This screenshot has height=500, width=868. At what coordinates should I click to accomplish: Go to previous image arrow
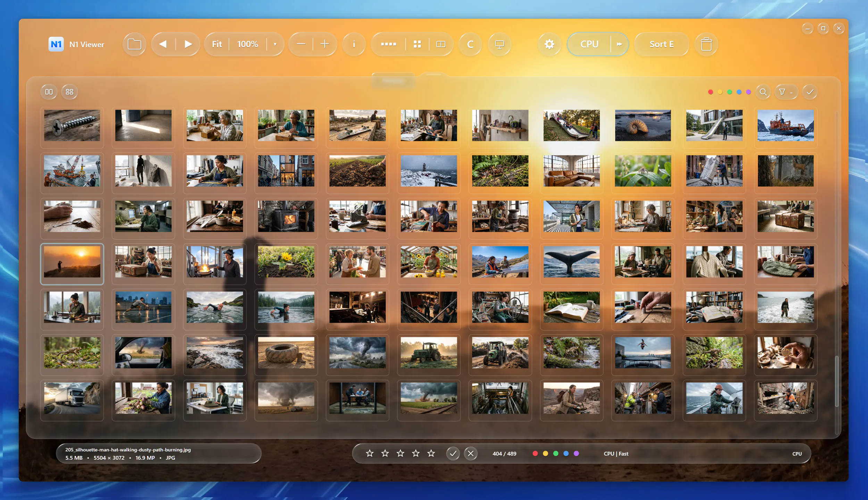pos(163,44)
